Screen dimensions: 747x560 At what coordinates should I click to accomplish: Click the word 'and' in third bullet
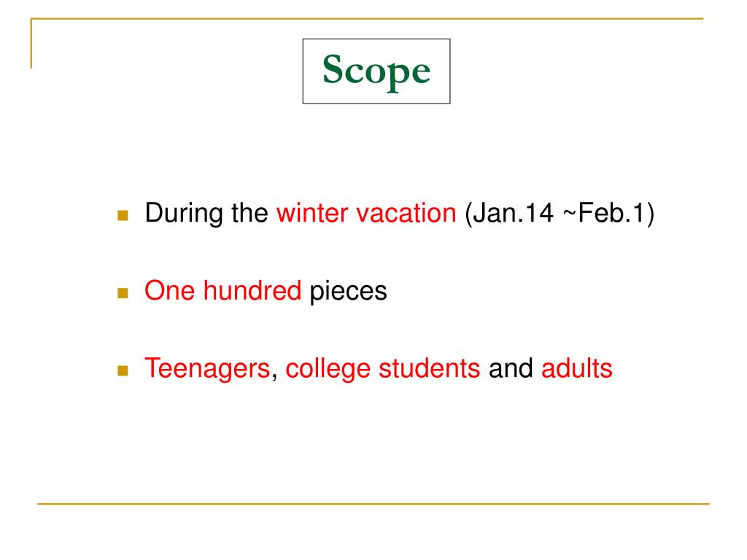point(511,368)
